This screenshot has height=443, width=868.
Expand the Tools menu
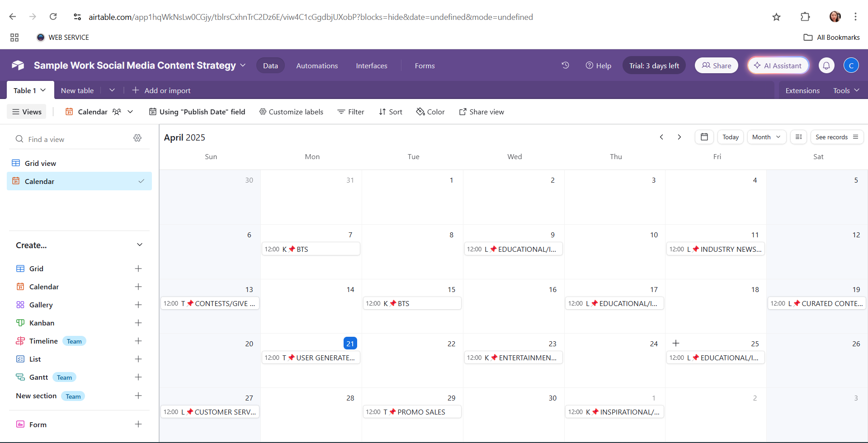tap(846, 90)
